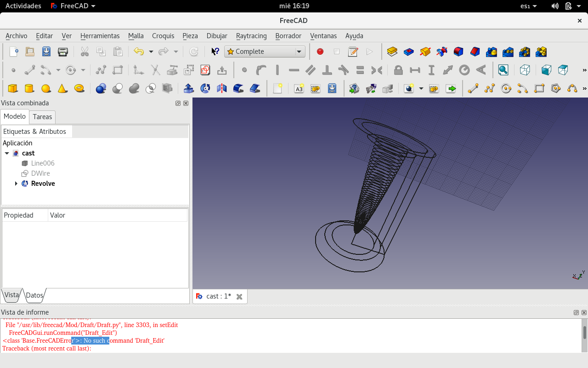
Task: Collapse the cast document tree node
Action: pyautogui.click(x=7, y=153)
